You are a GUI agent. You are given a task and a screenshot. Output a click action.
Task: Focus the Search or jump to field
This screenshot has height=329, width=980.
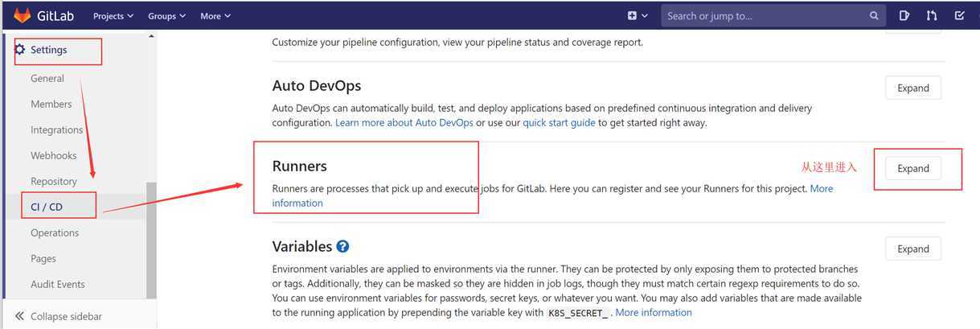tap(764, 15)
